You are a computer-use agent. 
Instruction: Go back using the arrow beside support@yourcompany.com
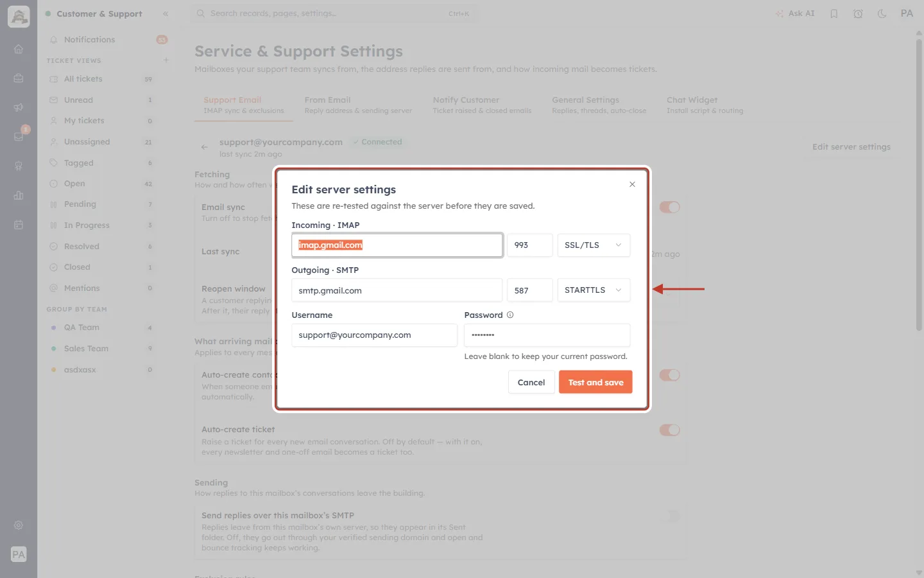click(204, 147)
